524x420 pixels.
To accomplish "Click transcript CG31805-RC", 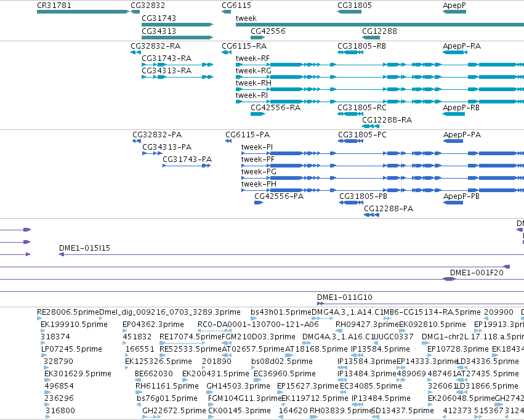I will [350, 114].
